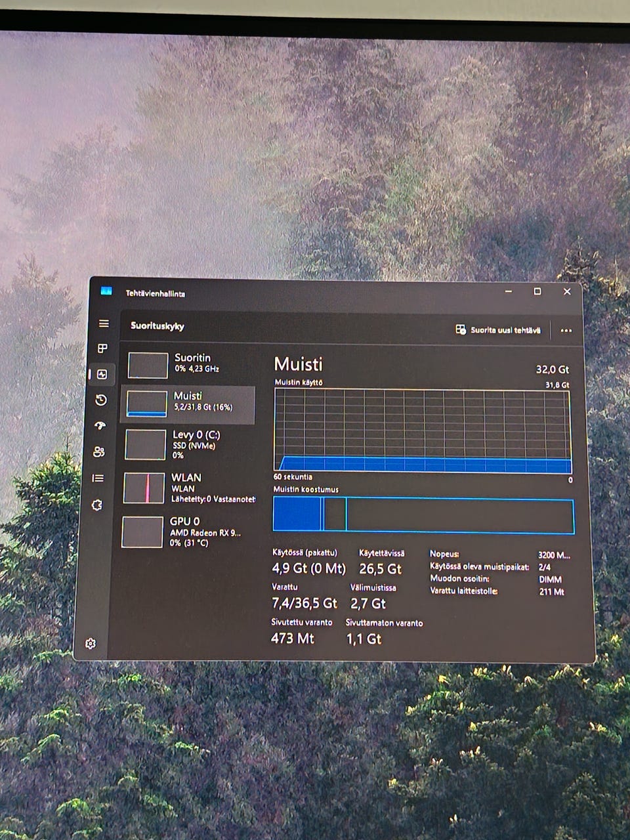Open the Startup apps icon
630x840 pixels.
coord(100,426)
